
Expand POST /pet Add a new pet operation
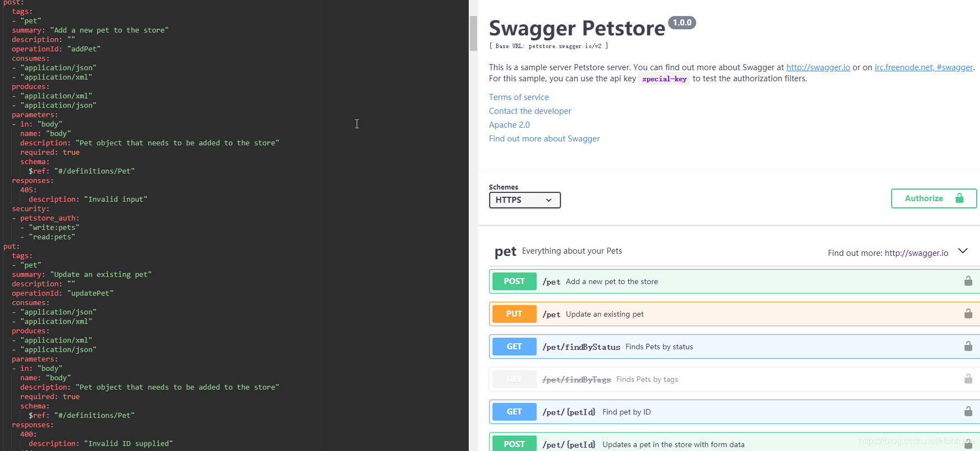coord(734,281)
